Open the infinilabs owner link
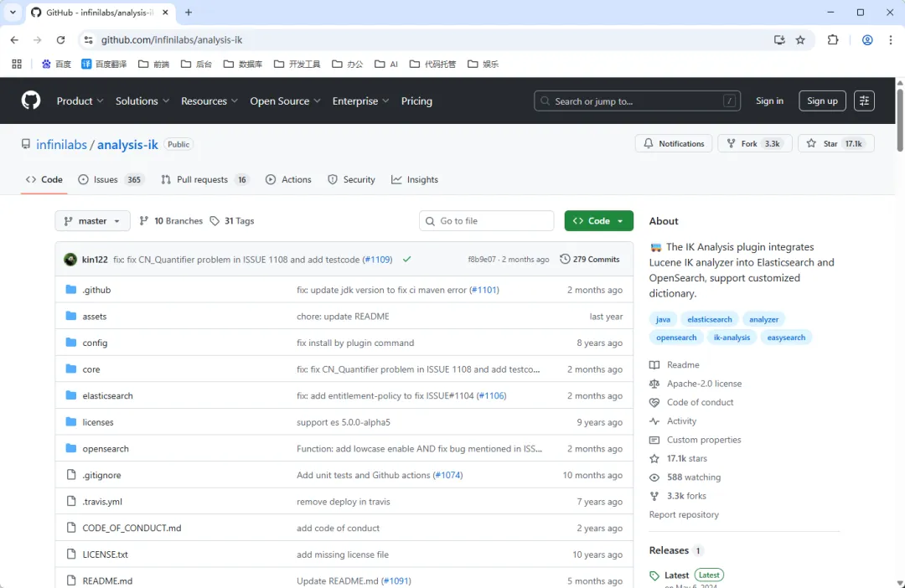 [x=61, y=144]
